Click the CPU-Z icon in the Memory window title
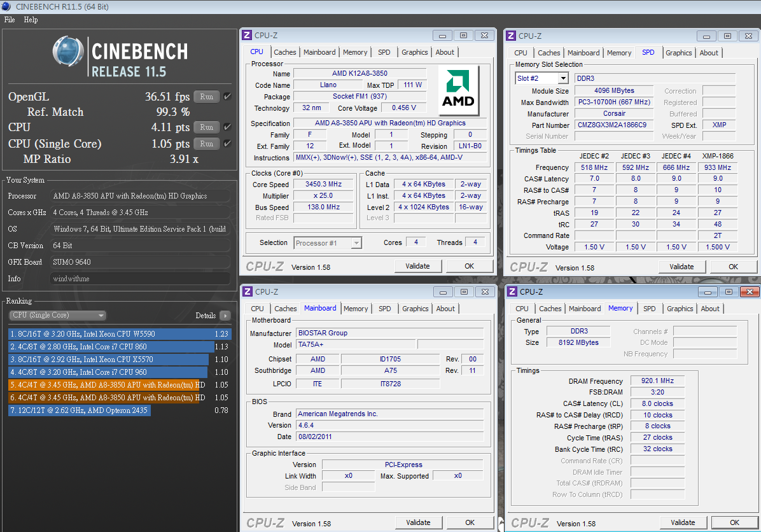 512,291
